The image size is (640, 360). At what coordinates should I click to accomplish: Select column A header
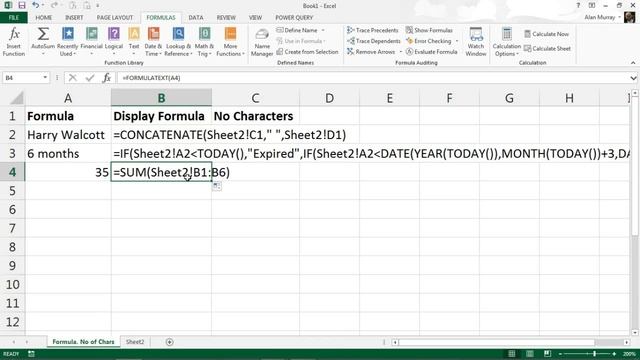click(x=68, y=98)
